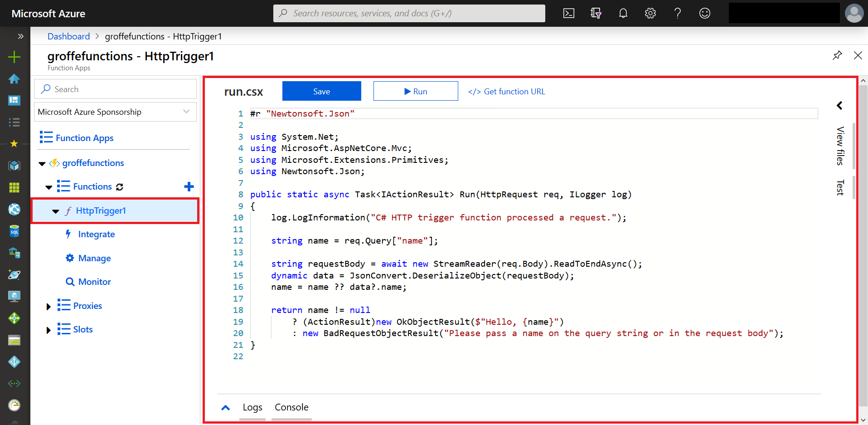868x425 pixels.
Task: Click the search resources field
Action: (408, 13)
